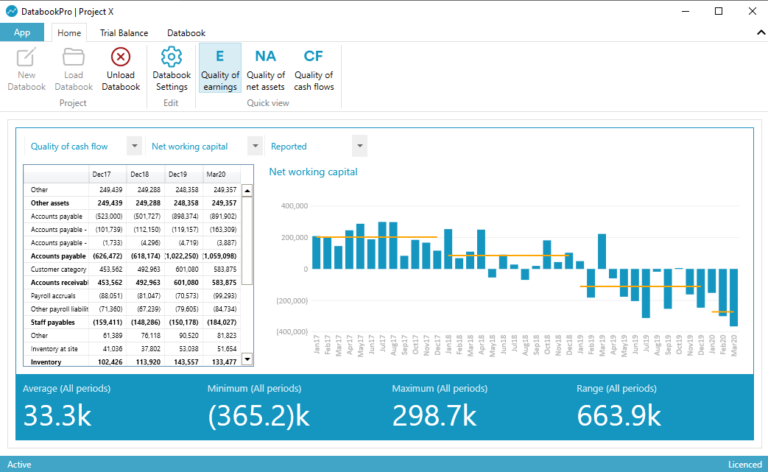Select the Dec17 column header
The width and height of the screenshot is (768, 472).
pos(107,174)
